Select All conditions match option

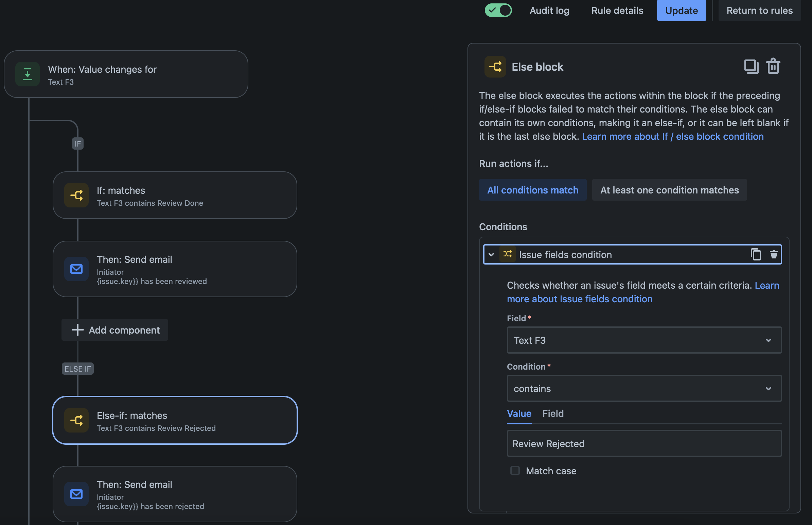533,190
